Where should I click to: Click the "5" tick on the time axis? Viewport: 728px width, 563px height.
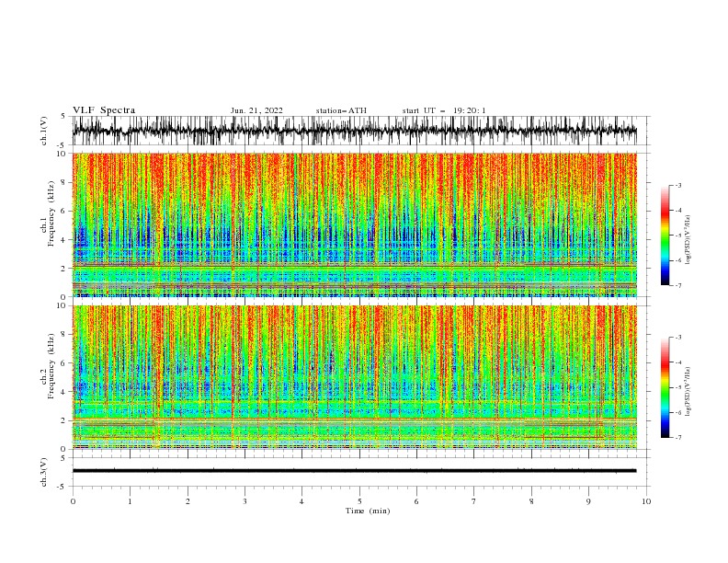(359, 501)
